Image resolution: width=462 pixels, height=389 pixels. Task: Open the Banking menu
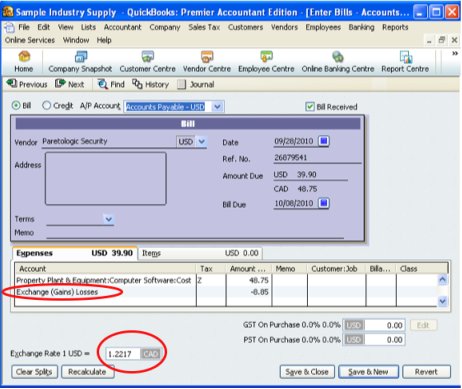click(361, 27)
